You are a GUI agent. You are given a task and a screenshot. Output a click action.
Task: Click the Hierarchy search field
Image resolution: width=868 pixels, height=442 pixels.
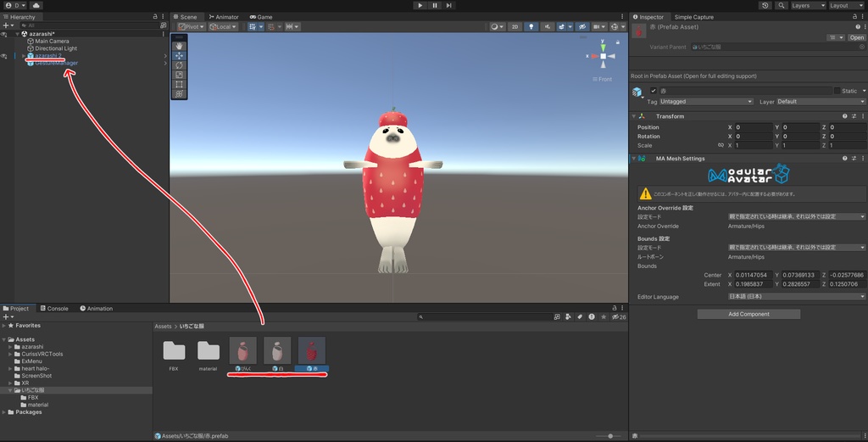point(88,25)
